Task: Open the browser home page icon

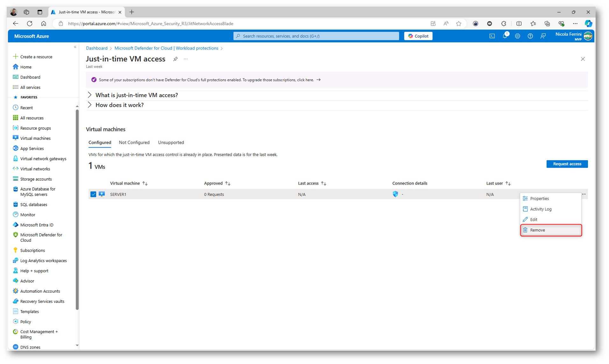Action: click(x=44, y=24)
